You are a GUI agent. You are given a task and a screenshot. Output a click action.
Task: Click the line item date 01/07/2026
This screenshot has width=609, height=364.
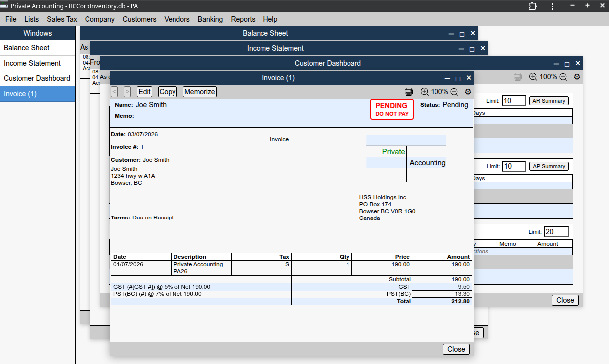[x=128, y=264]
